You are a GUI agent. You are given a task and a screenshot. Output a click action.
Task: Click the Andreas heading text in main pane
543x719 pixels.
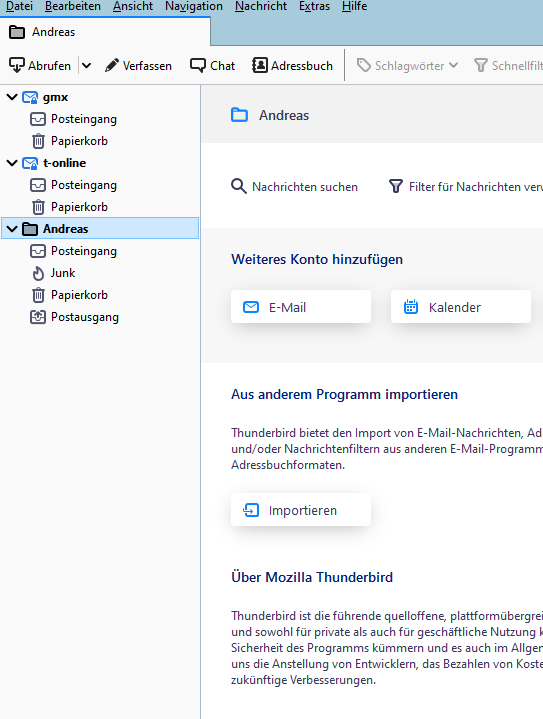tap(284, 116)
